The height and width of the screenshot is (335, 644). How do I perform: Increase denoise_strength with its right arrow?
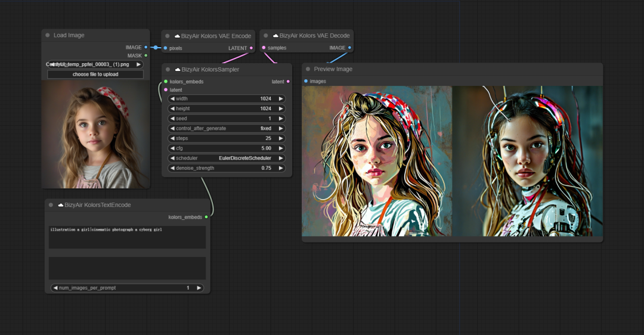281,168
